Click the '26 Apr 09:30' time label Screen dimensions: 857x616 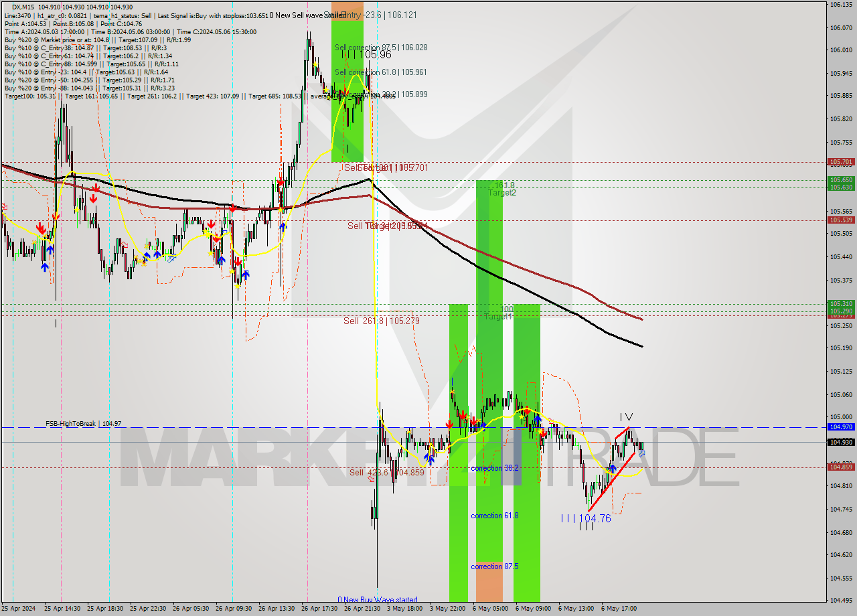234,609
